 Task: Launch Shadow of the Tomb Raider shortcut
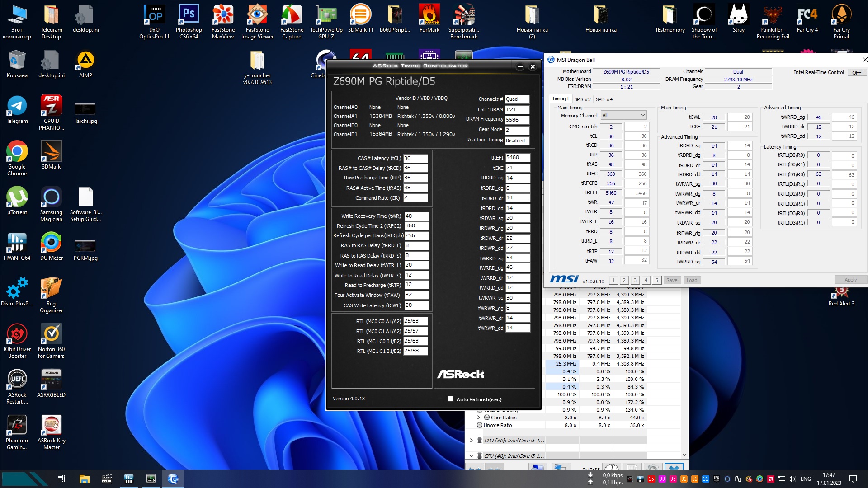pyautogui.click(x=704, y=21)
